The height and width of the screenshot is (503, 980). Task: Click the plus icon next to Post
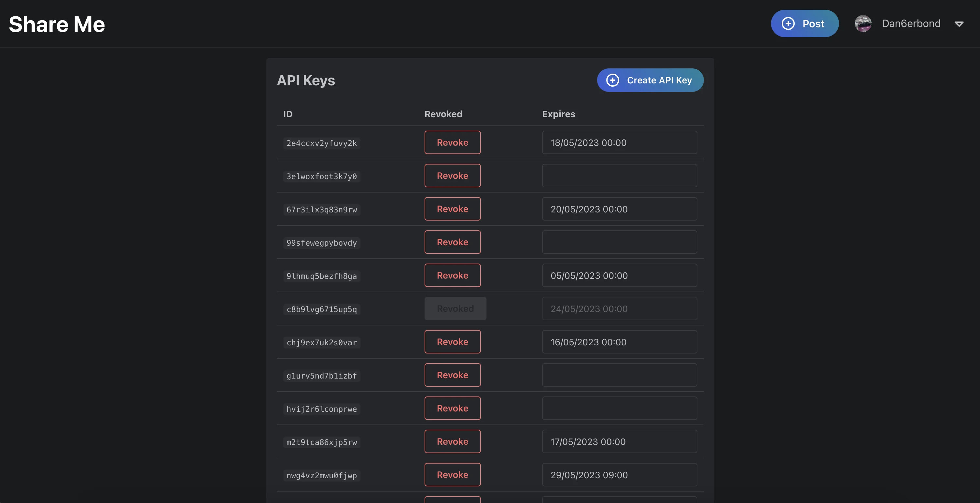coord(787,23)
